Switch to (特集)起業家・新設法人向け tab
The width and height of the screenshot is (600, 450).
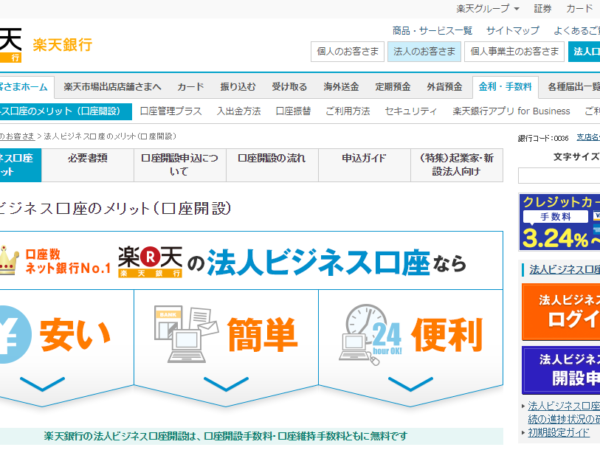point(457,165)
